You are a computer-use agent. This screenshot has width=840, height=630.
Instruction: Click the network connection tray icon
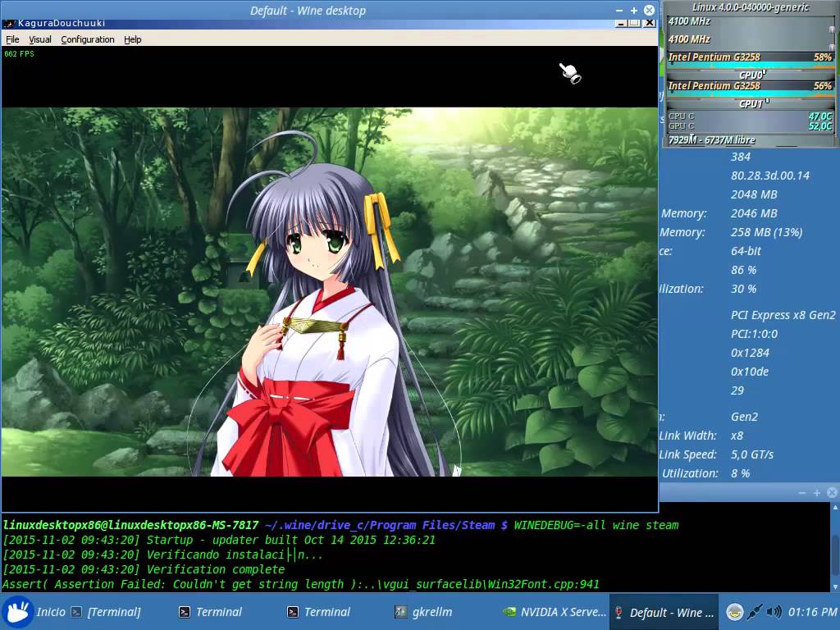coord(756,612)
